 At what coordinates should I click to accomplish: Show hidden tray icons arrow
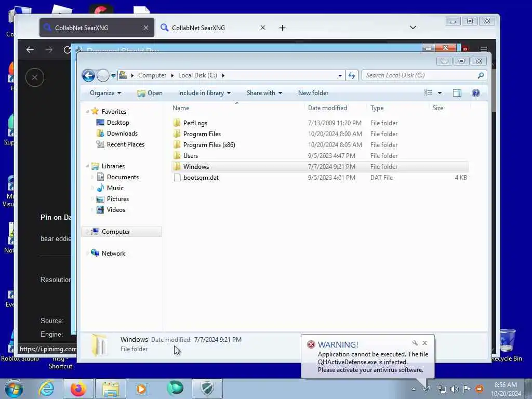414,389
